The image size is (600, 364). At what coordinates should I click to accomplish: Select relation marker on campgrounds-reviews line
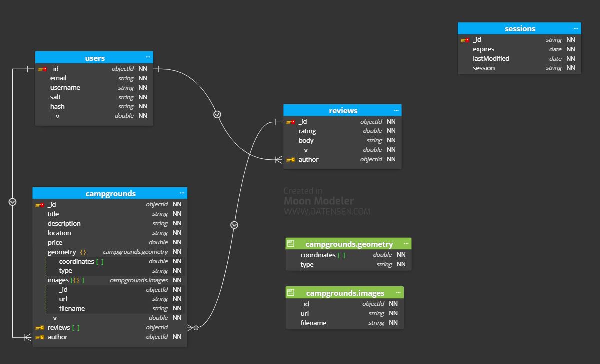tap(234, 225)
